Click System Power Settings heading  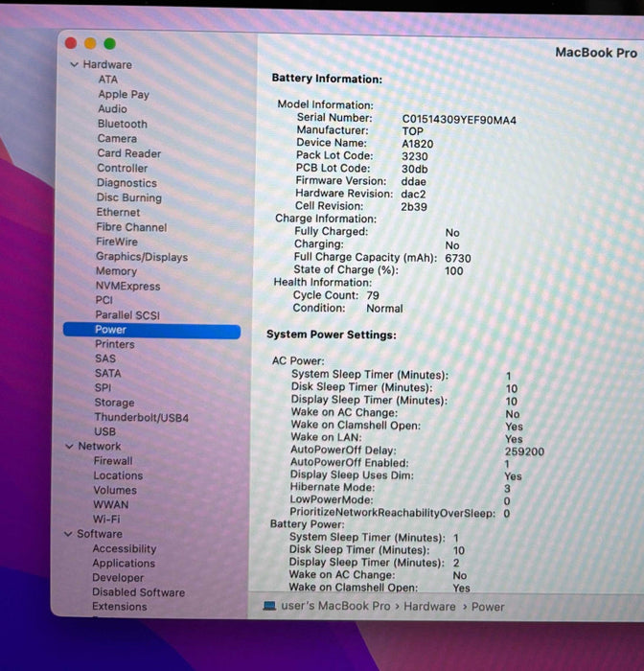coord(332,335)
